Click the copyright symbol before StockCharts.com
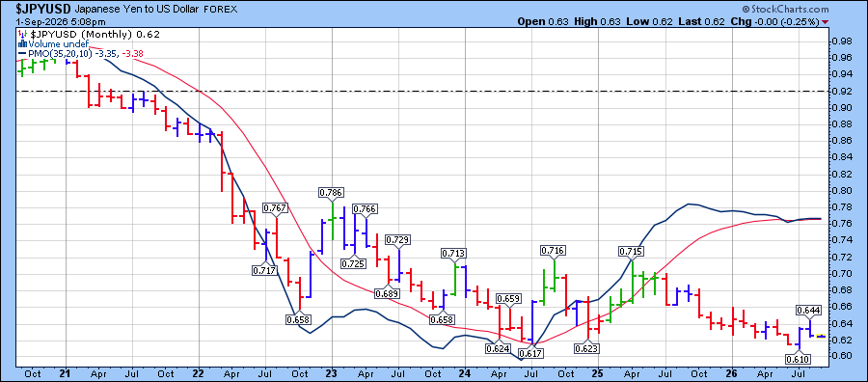The height and width of the screenshot is (382, 868). pyautogui.click(x=746, y=10)
